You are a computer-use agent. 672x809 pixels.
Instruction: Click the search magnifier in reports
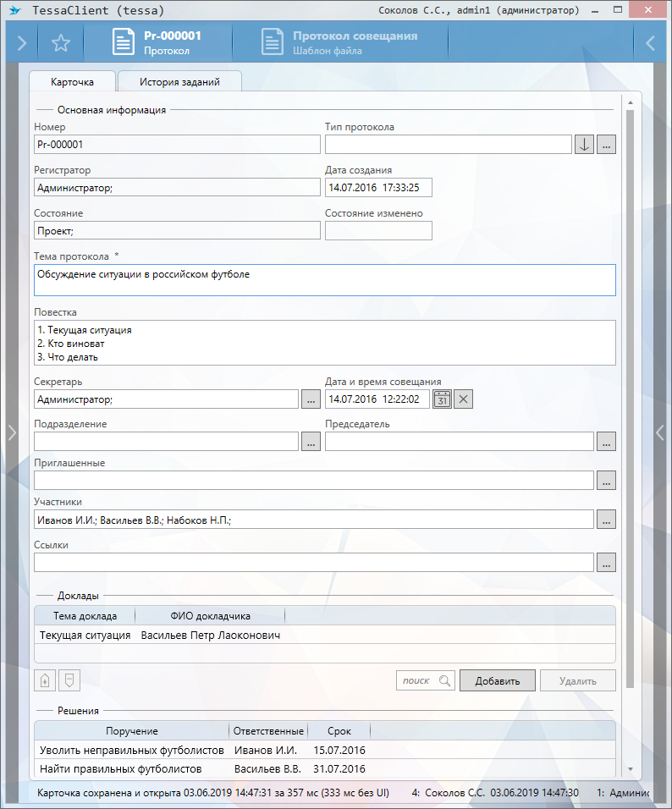point(445,680)
